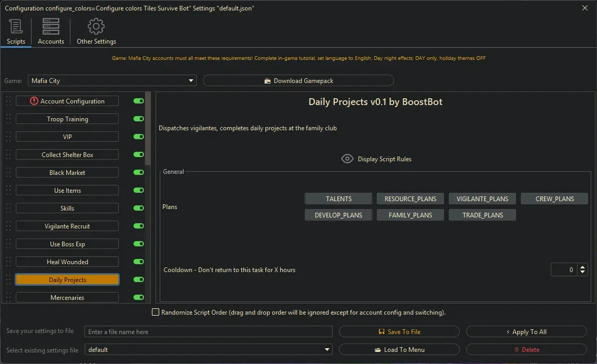Enable Randomize Script Order checkbox

[156, 313]
